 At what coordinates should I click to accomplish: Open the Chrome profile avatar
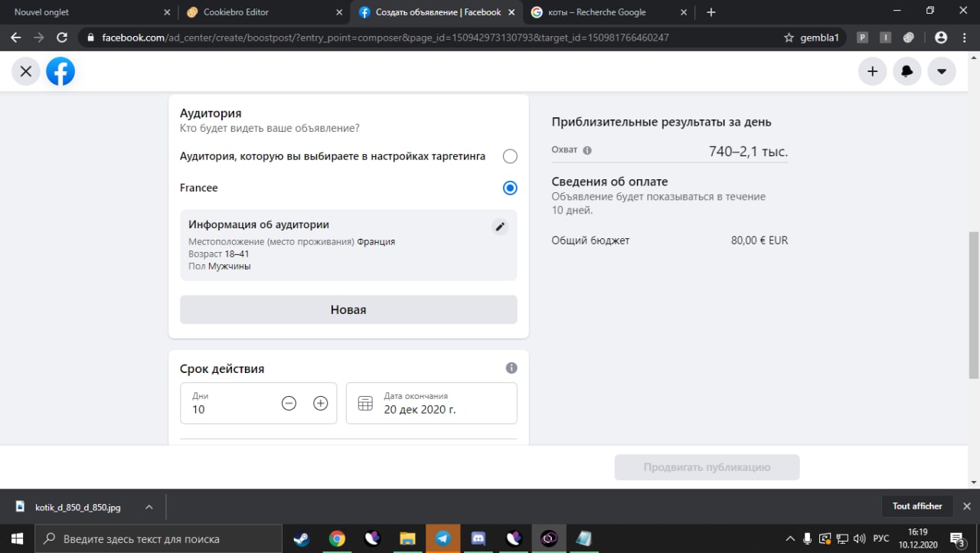tap(941, 37)
